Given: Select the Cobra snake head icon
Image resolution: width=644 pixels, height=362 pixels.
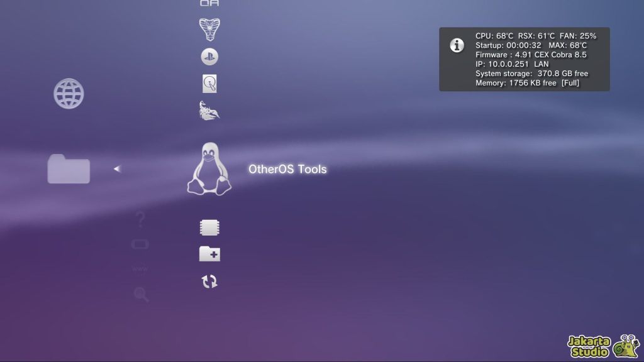Looking at the screenshot, I should (x=209, y=28).
